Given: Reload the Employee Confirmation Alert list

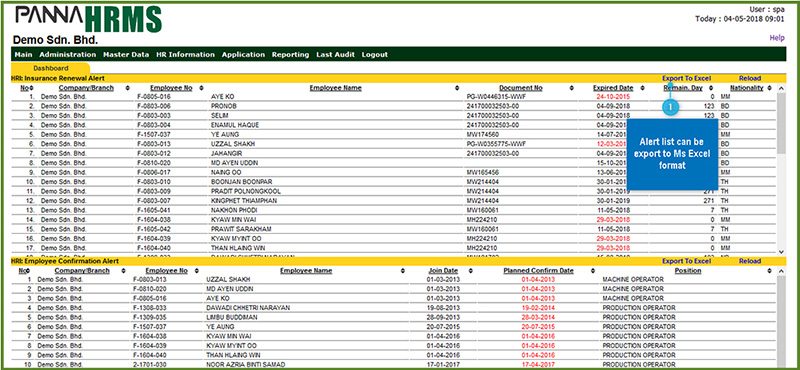Looking at the screenshot, I should pos(749,261).
